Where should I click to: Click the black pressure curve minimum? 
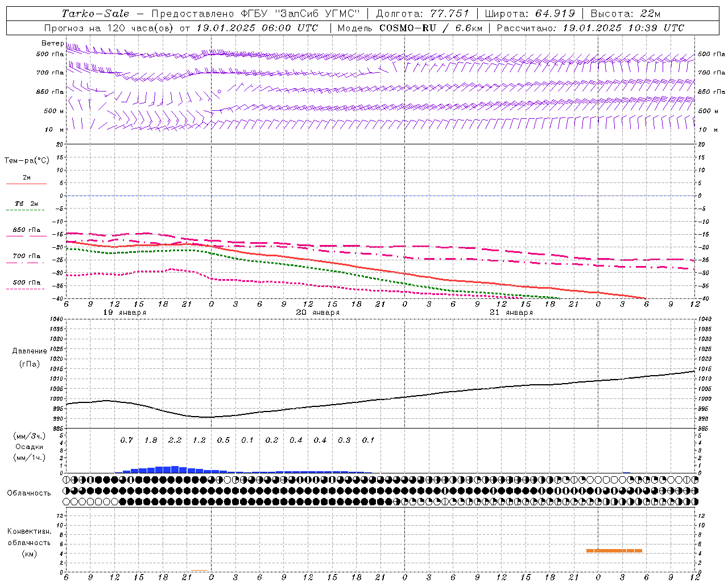coord(207,417)
